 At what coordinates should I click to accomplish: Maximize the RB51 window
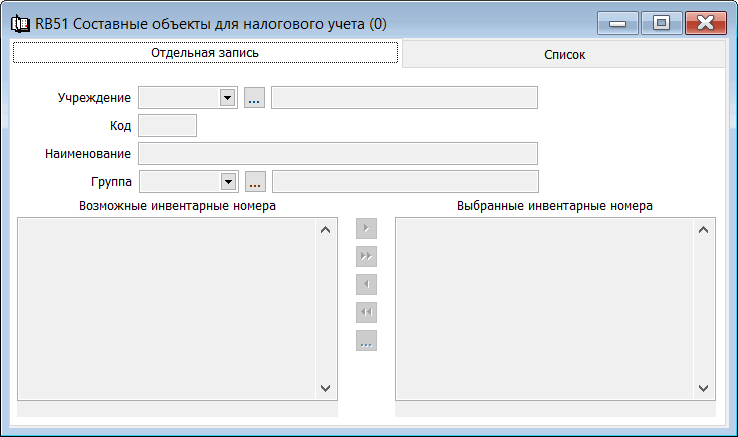point(661,23)
